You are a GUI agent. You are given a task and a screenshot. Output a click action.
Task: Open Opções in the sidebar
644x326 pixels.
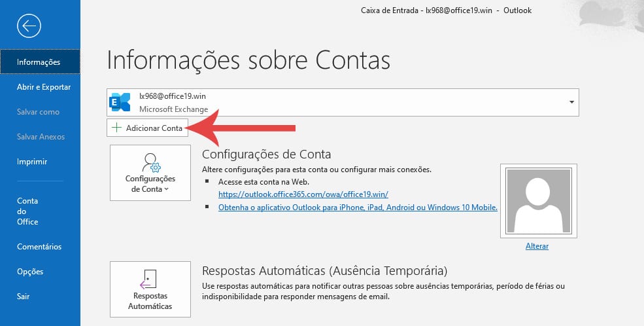[30, 272]
